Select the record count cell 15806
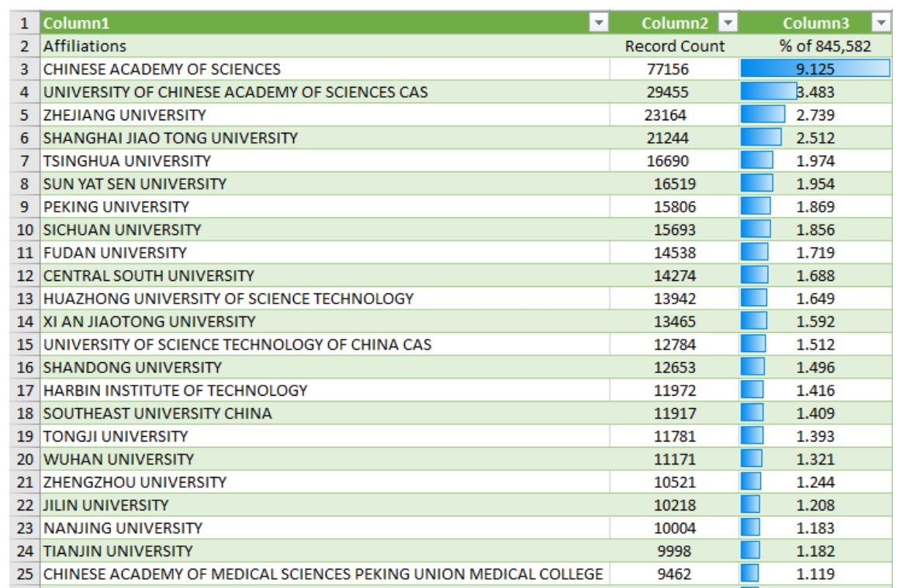Image resolution: width=899 pixels, height=588 pixels. (674, 206)
